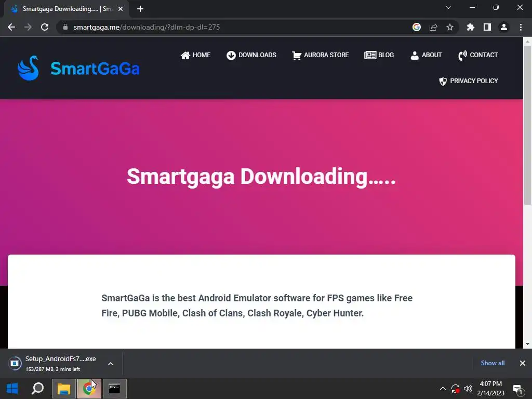Click the page vertical scrollbar thumb
Image resolution: width=532 pixels, height=399 pixels.
pos(527,125)
